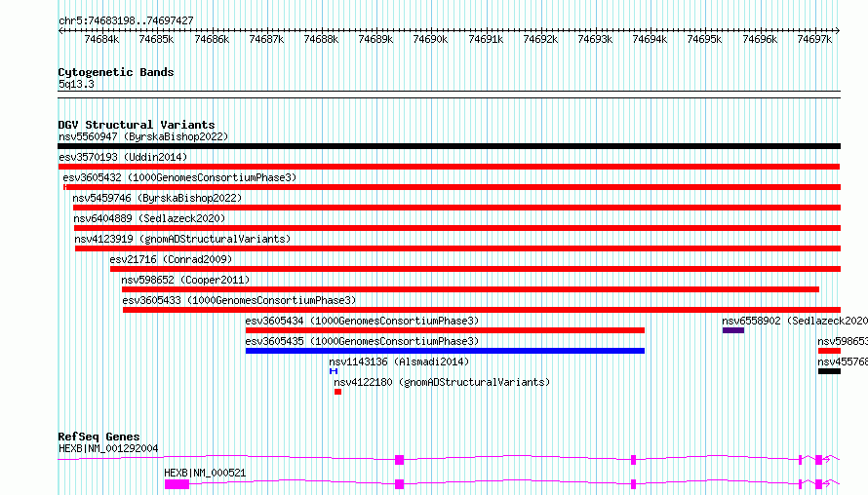Click the esv3570193 (Uddin2014) variant label
The image size is (868, 495).
[x=123, y=157]
